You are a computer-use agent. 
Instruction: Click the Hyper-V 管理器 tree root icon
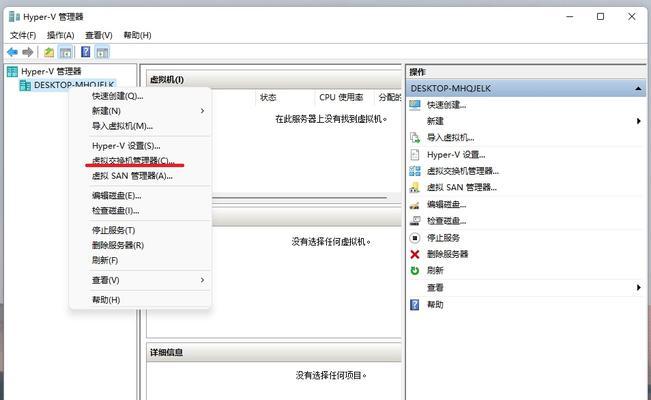[x=12, y=71]
